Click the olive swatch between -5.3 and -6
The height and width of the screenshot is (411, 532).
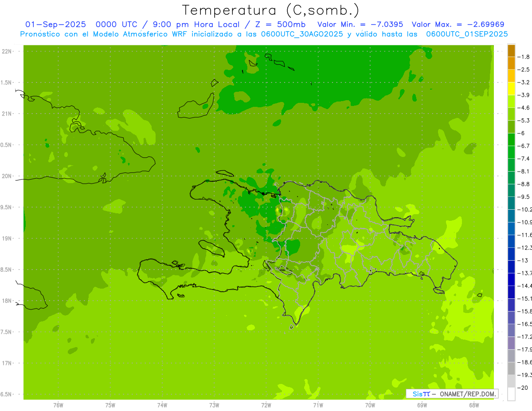[x=511, y=127]
